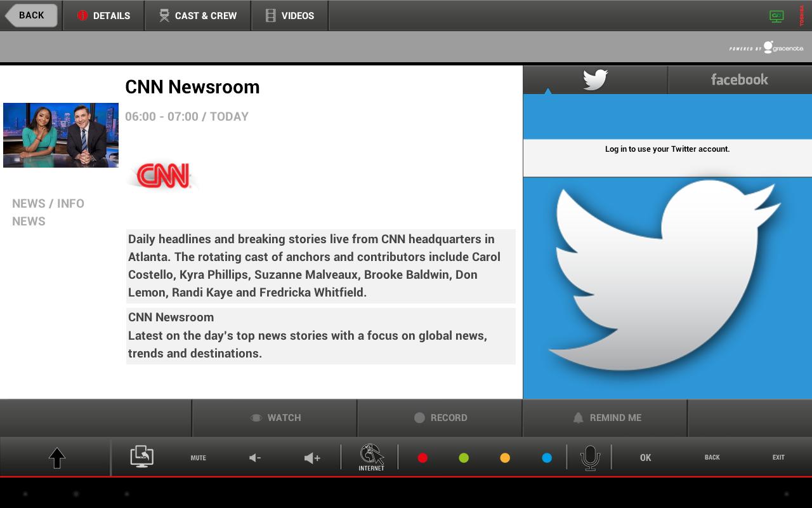Tap the RECORD button
The width and height of the screenshot is (812, 508).
(440, 418)
